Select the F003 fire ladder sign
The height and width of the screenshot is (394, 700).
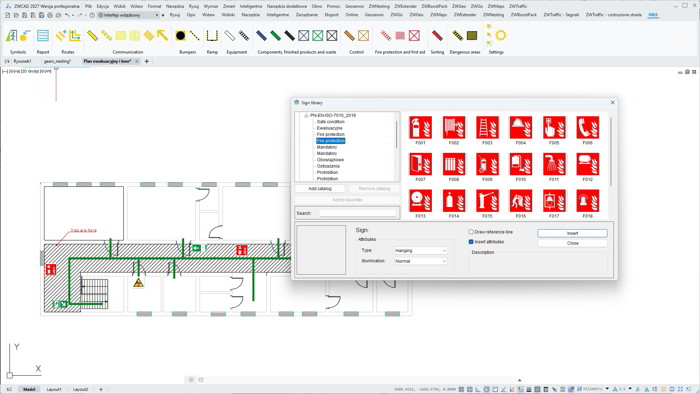(487, 128)
